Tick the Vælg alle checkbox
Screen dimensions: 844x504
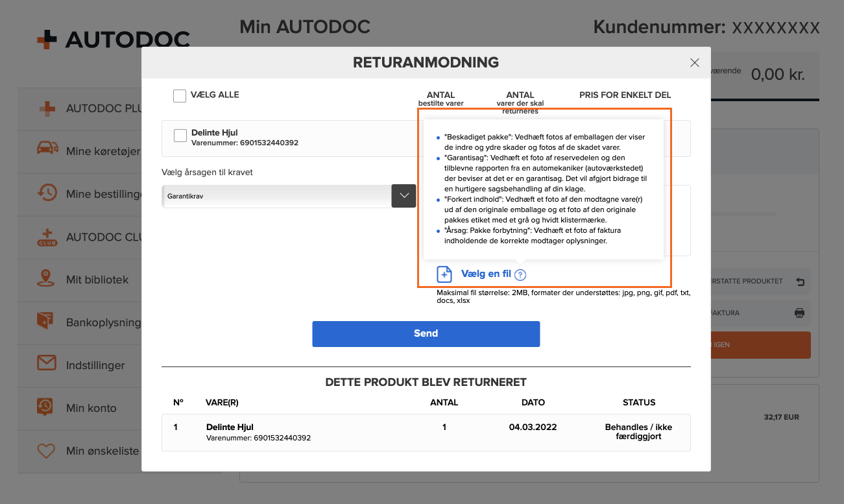click(180, 95)
